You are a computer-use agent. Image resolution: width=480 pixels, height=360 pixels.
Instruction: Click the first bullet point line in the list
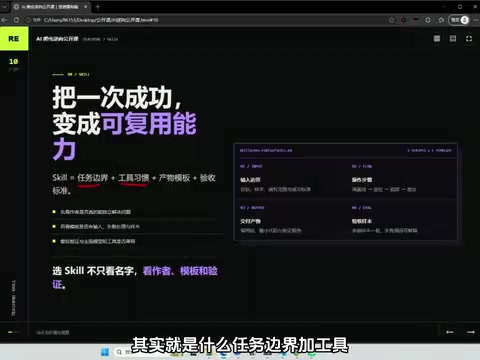pos(95,212)
